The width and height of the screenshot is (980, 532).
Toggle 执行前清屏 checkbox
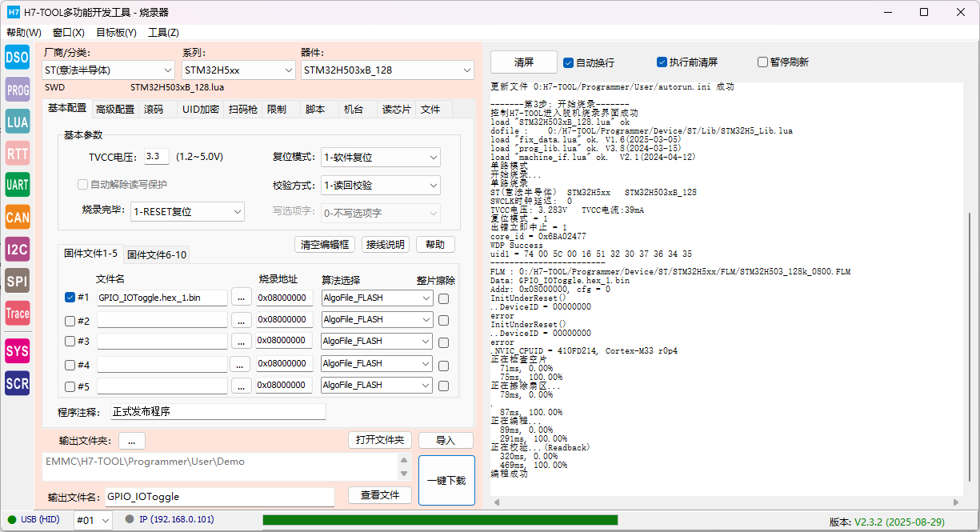tap(662, 62)
